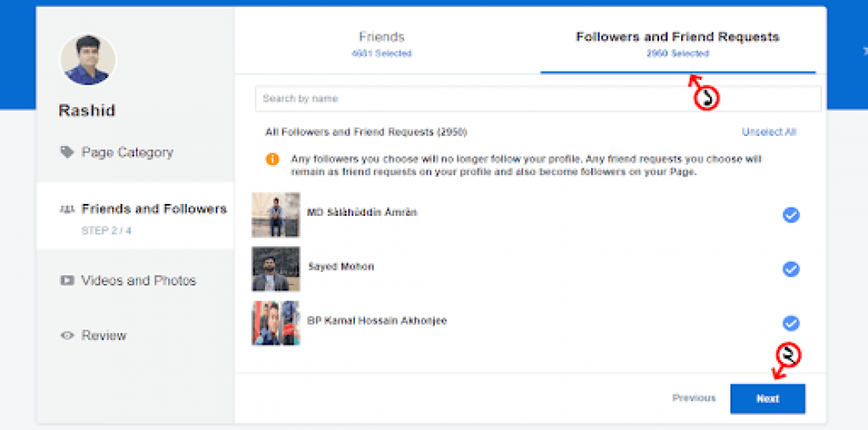868x430 pixels.
Task: Open the Videos and Photos step
Action: click(x=138, y=281)
